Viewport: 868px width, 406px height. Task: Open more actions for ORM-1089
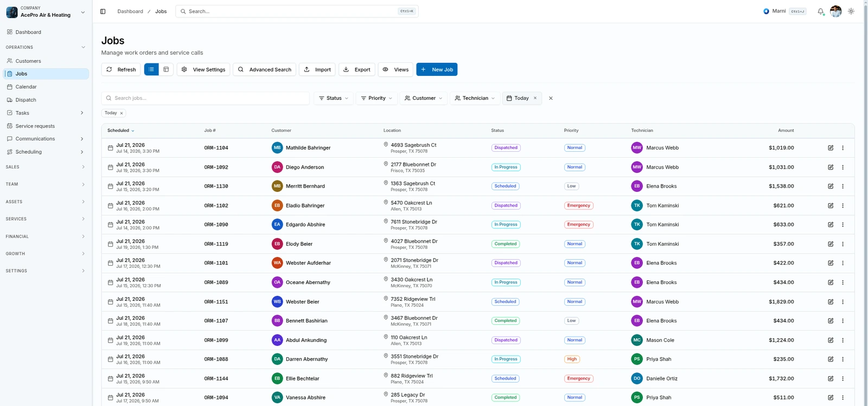[843, 283]
